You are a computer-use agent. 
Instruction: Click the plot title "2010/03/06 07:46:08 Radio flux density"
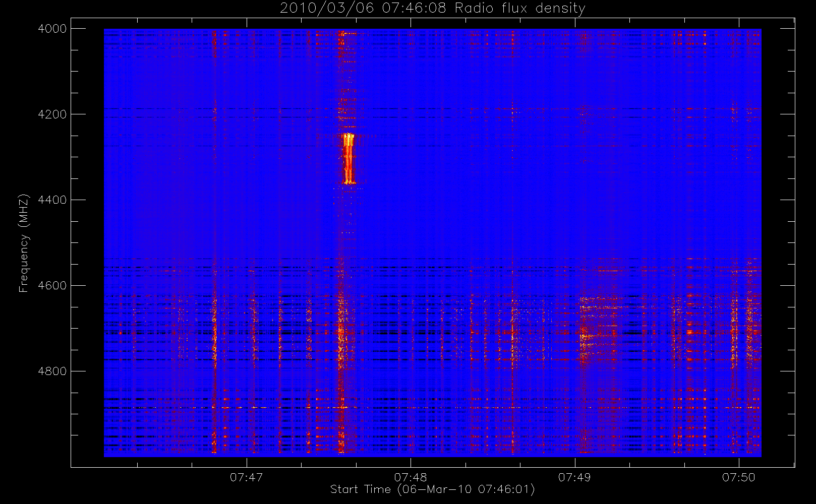pyautogui.click(x=432, y=9)
